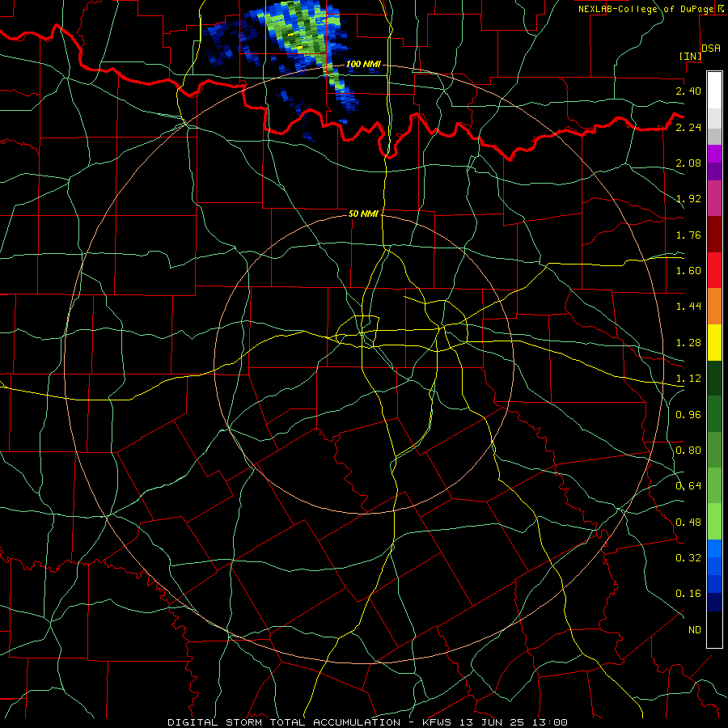The image size is (728, 728).
Task: Click the 1.76 legend value
Action: click(688, 235)
